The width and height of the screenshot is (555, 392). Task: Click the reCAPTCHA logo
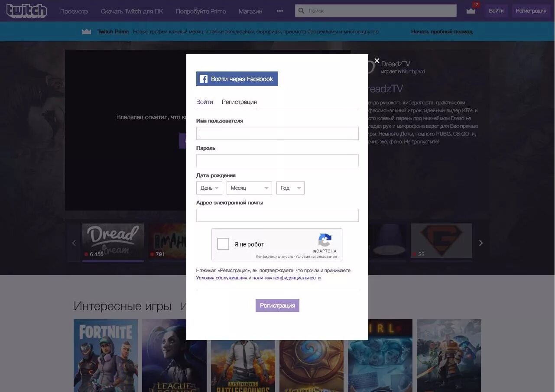325,240
